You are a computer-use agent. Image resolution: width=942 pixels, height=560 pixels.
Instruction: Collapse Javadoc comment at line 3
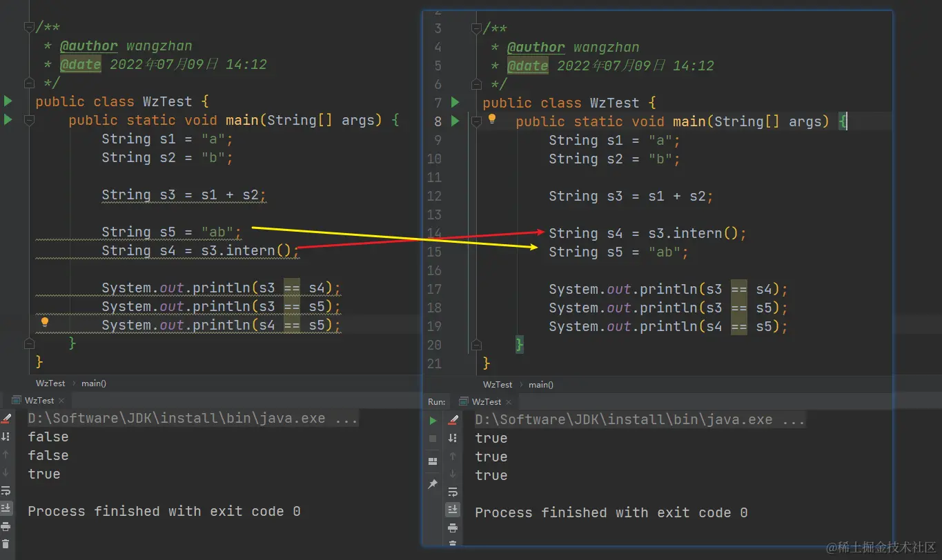click(476, 29)
